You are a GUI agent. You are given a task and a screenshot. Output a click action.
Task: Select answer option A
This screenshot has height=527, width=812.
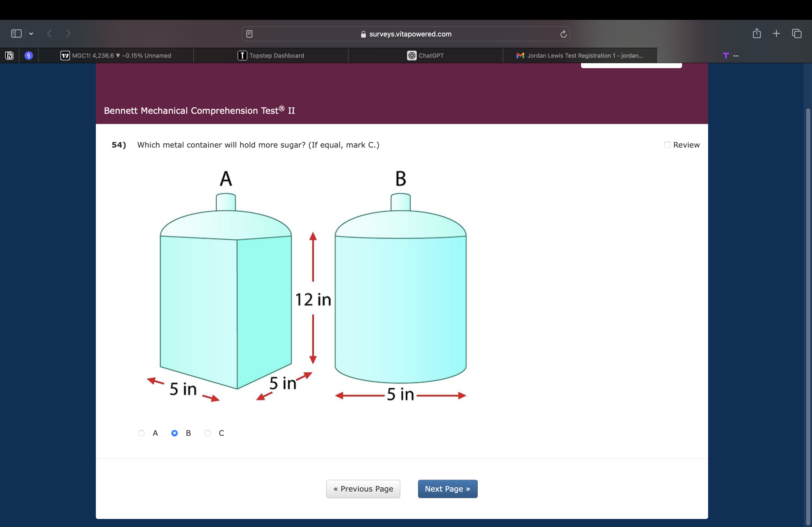coord(141,433)
